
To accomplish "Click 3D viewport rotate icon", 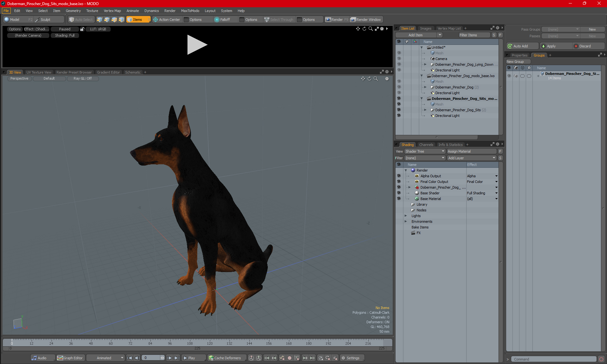I will click(x=369, y=79).
